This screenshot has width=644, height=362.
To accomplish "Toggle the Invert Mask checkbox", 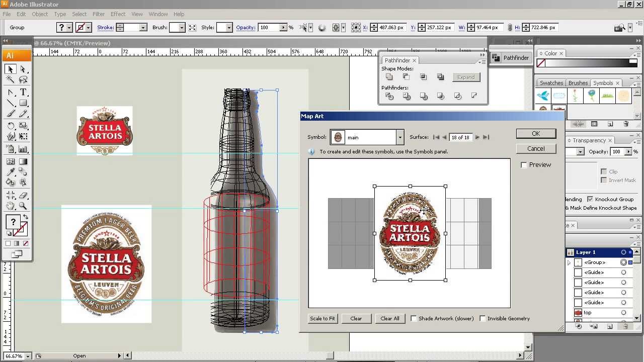I will 604,180.
